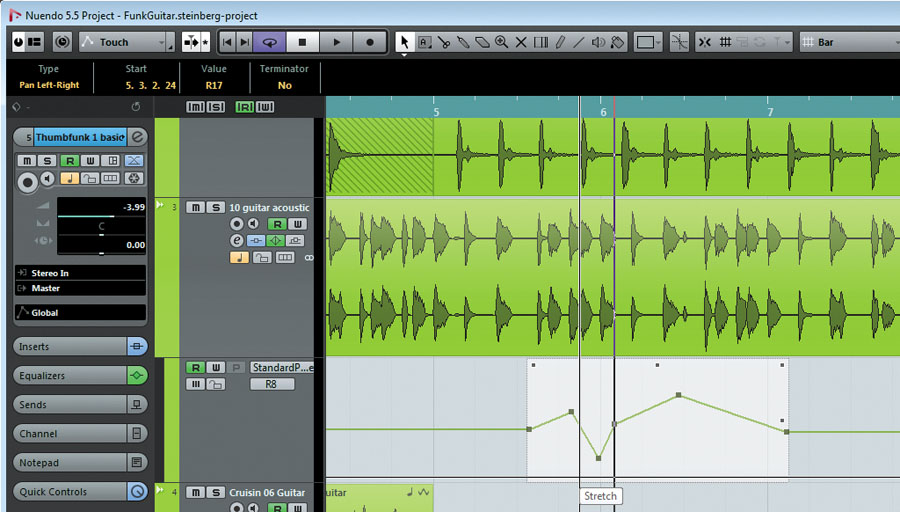Select the Eraser tool
900x512 pixels.
[482, 42]
